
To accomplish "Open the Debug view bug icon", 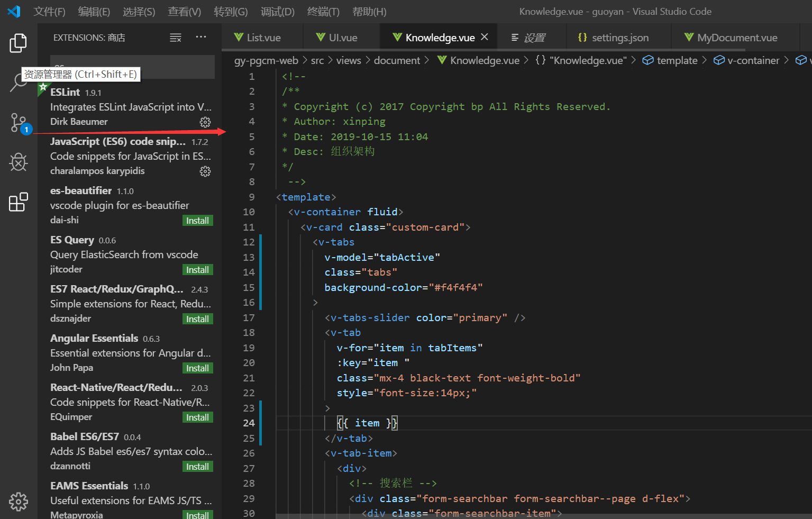I will (x=19, y=162).
